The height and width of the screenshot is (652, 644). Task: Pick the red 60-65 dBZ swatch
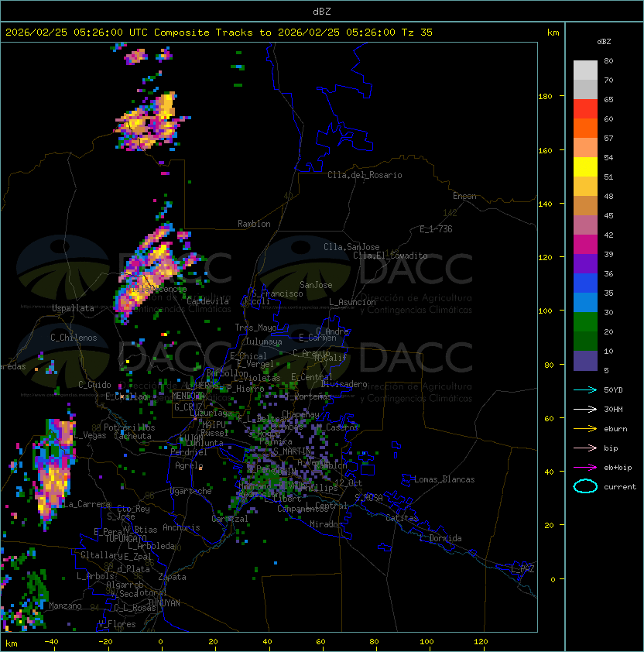tap(585, 109)
